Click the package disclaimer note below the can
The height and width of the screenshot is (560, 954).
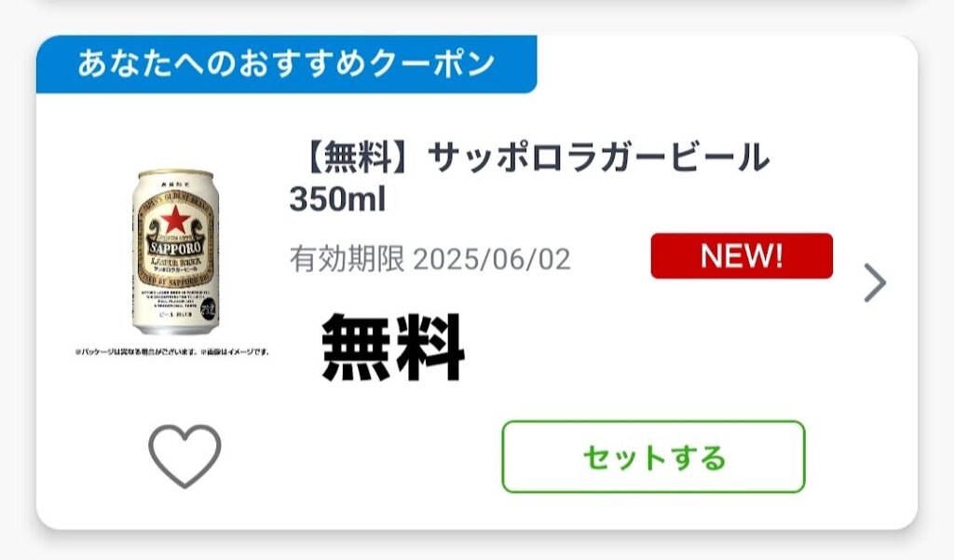[x=171, y=352]
